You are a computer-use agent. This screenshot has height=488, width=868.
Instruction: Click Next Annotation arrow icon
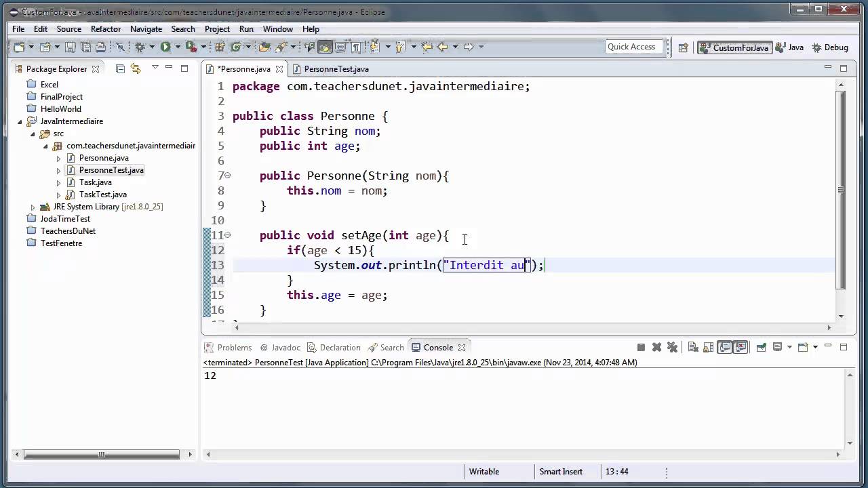pos(374,47)
